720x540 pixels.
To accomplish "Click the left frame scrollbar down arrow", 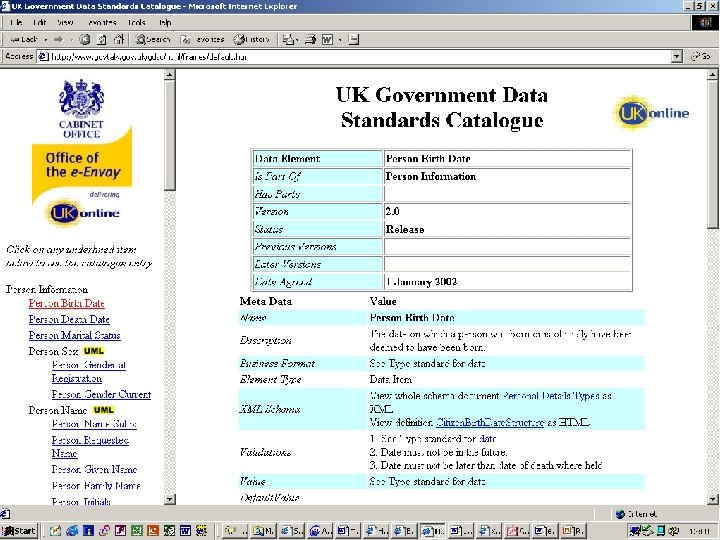I will pyautogui.click(x=169, y=499).
